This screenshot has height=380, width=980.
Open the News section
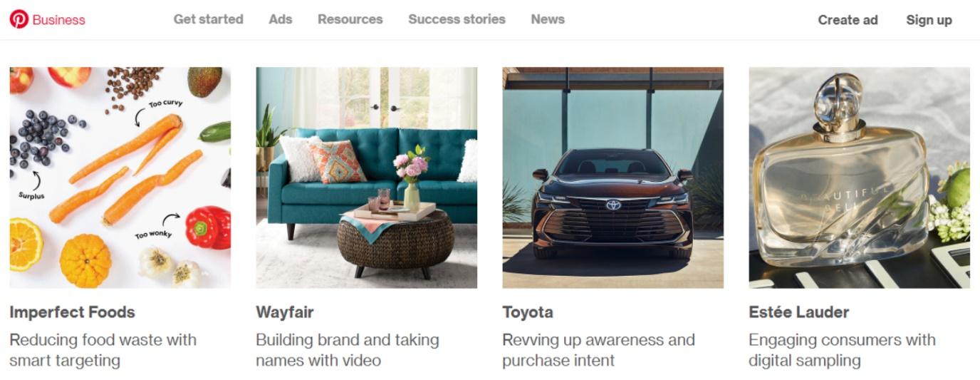[548, 19]
